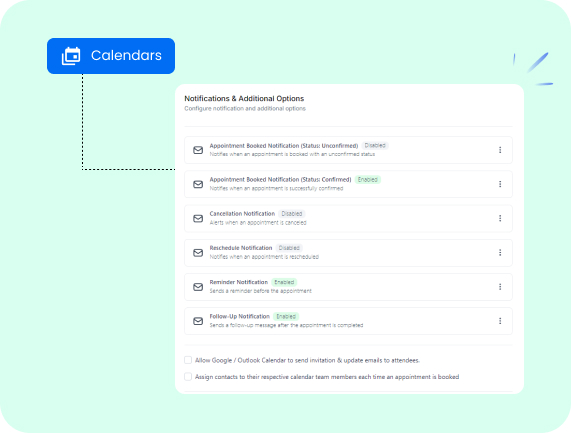Click envelope icon beside Reminder Notification
The image size is (571, 433).
[198, 287]
